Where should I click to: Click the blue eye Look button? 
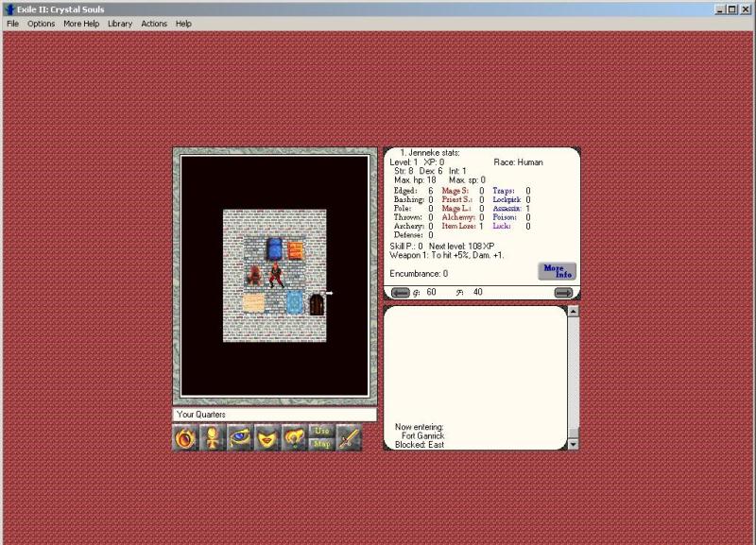click(x=241, y=438)
